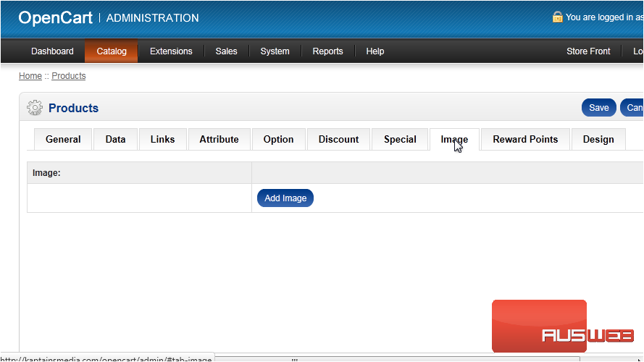The width and height of the screenshot is (644, 362).
Task: Go to the Store Front link
Action: [x=588, y=51]
